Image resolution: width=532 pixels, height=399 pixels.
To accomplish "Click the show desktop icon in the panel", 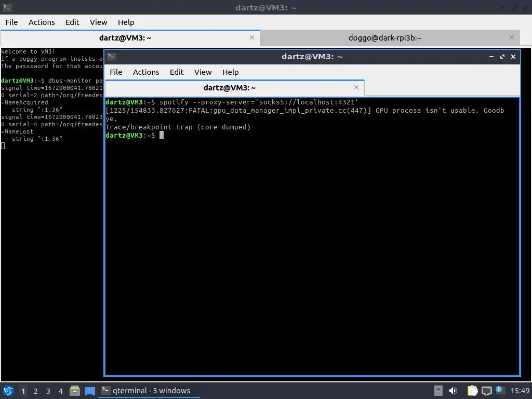I will 90,391.
